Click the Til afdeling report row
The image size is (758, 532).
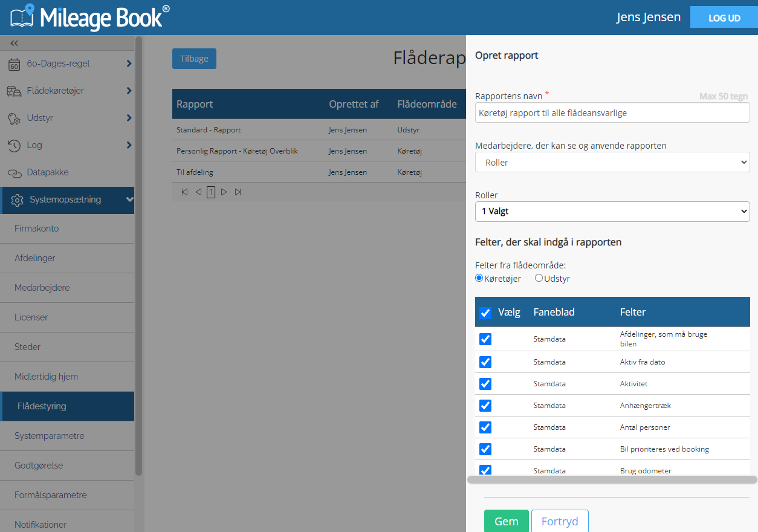[319, 172]
